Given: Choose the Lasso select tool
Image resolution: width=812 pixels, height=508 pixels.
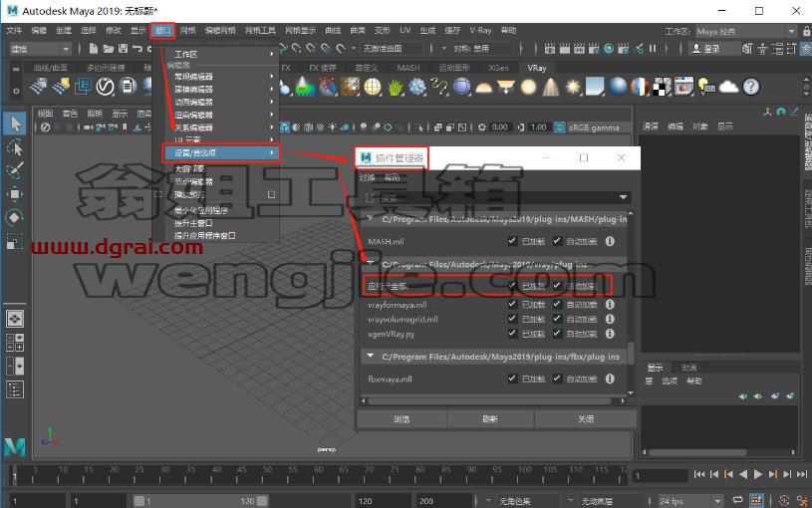Looking at the screenshot, I should click(15, 147).
